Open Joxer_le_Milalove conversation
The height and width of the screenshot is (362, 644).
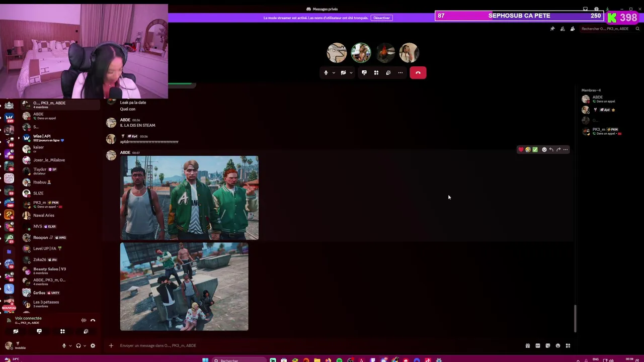[60, 160]
